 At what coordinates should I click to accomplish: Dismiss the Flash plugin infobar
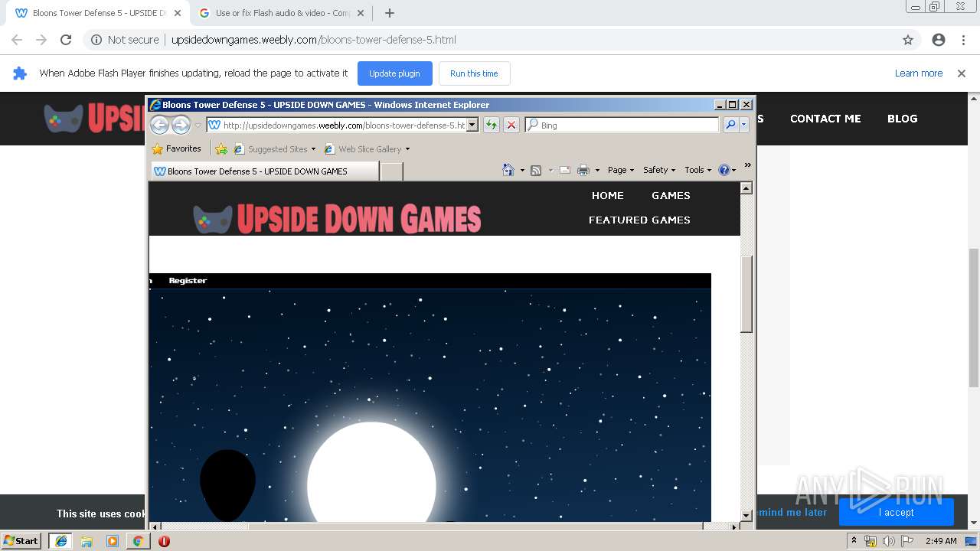tap(962, 73)
